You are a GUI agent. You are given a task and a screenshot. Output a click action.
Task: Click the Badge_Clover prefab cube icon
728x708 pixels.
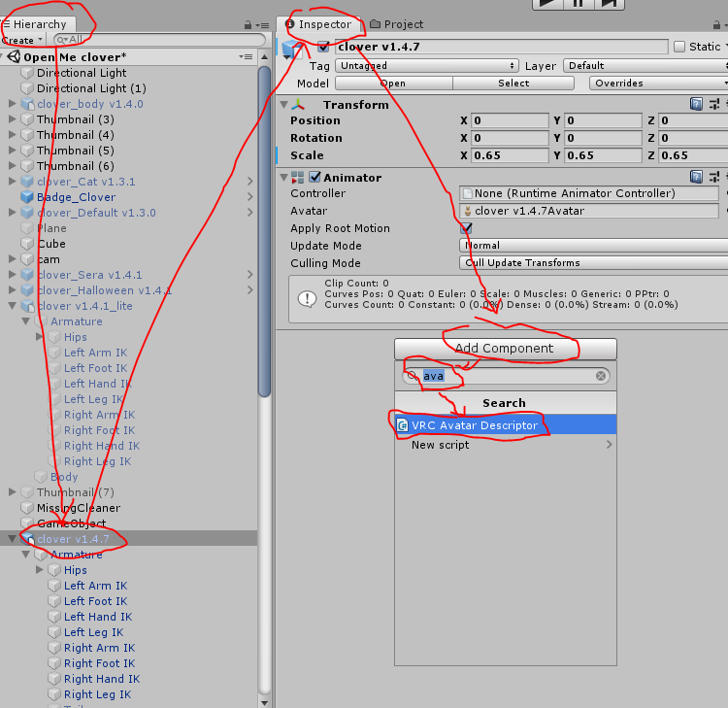pyautogui.click(x=27, y=197)
